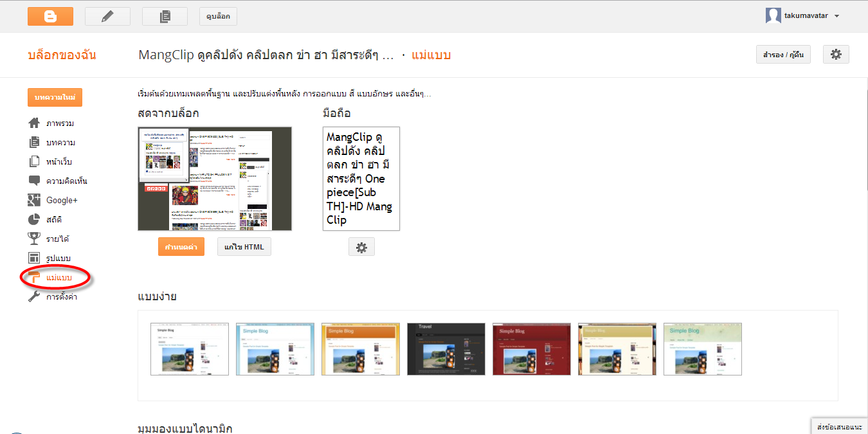Open การตั้งค่า settings menu item

coord(62,296)
